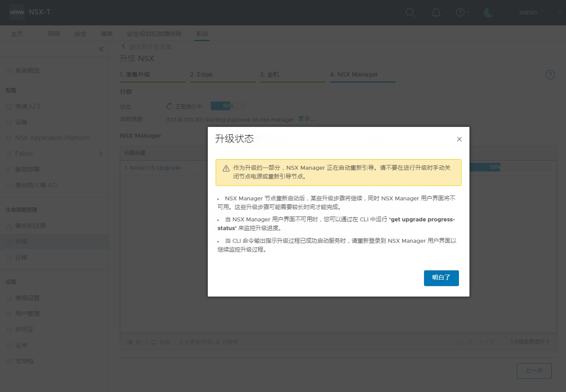Viewport: 566px width, 392px height.
Task: Click the 上一步 button
Action: (534, 370)
